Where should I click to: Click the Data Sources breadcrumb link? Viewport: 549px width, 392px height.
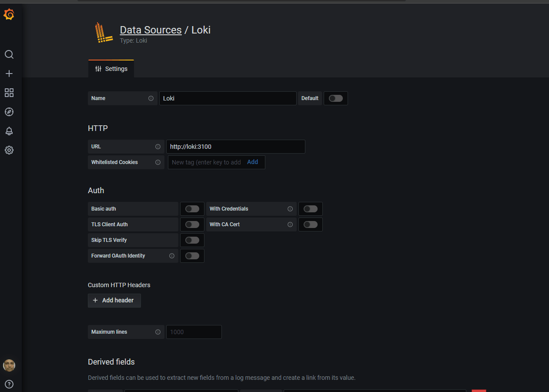[x=151, y=30]
